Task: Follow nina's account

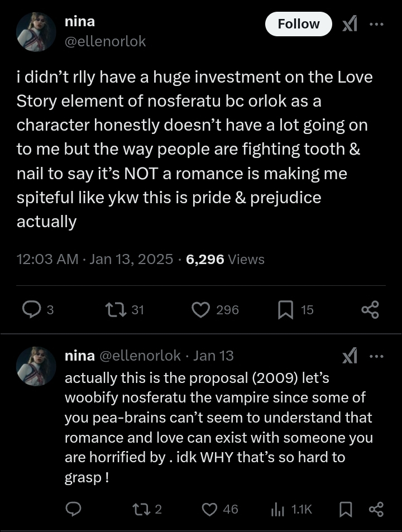Action: (299, 24)
